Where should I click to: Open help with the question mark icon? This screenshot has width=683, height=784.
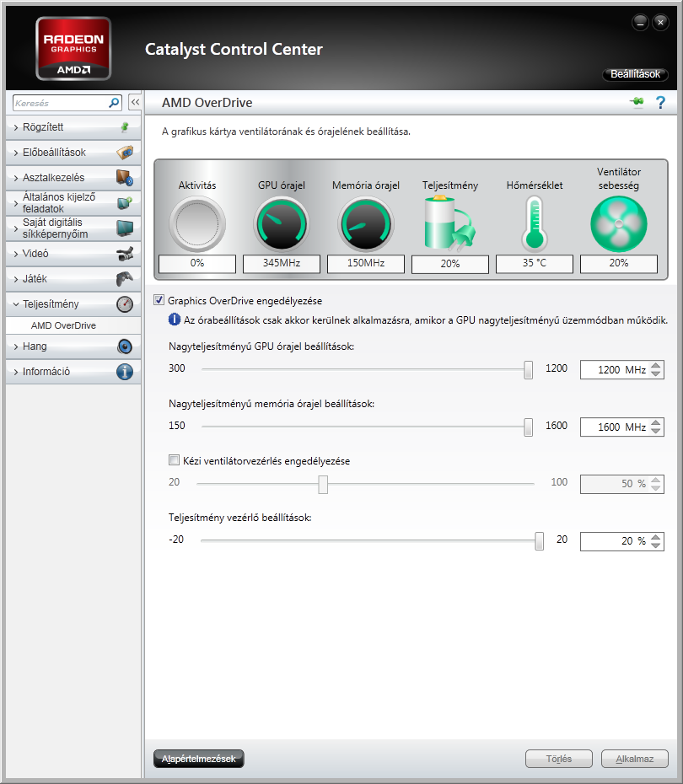660,103
